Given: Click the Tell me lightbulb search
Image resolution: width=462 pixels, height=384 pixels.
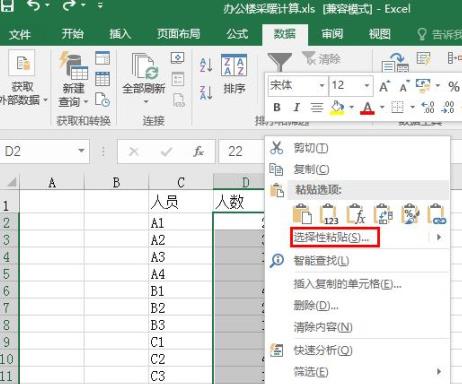Looking at the screenshot, I should coord(422,34).
